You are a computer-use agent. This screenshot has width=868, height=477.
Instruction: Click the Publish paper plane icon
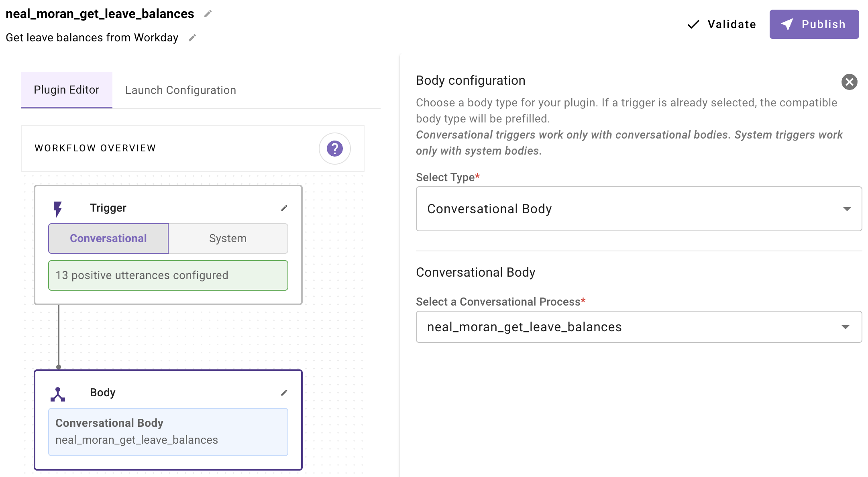pyautogui.click(x=787, y=24)
